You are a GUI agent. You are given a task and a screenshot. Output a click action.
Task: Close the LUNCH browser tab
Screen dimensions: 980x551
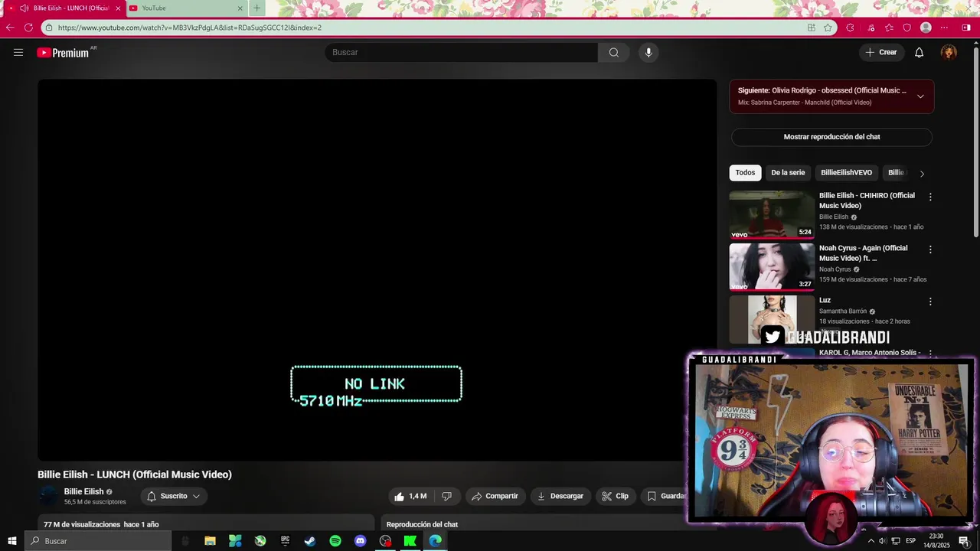118,8
